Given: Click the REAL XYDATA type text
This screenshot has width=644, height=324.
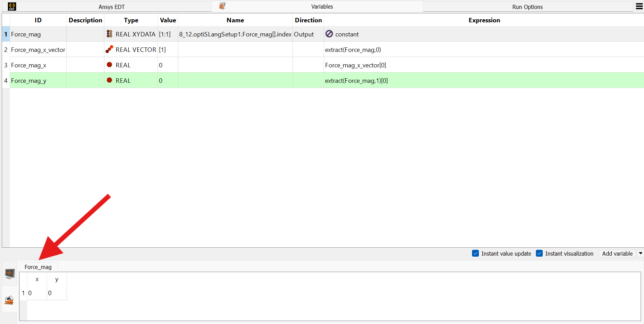Looking at the screenshot, I should point(136,34).
